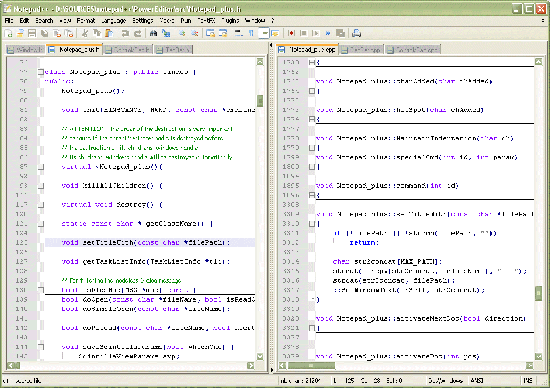Screen dimensions: 550x388
Task: Open the Settings menu
Action: (143, 21)
